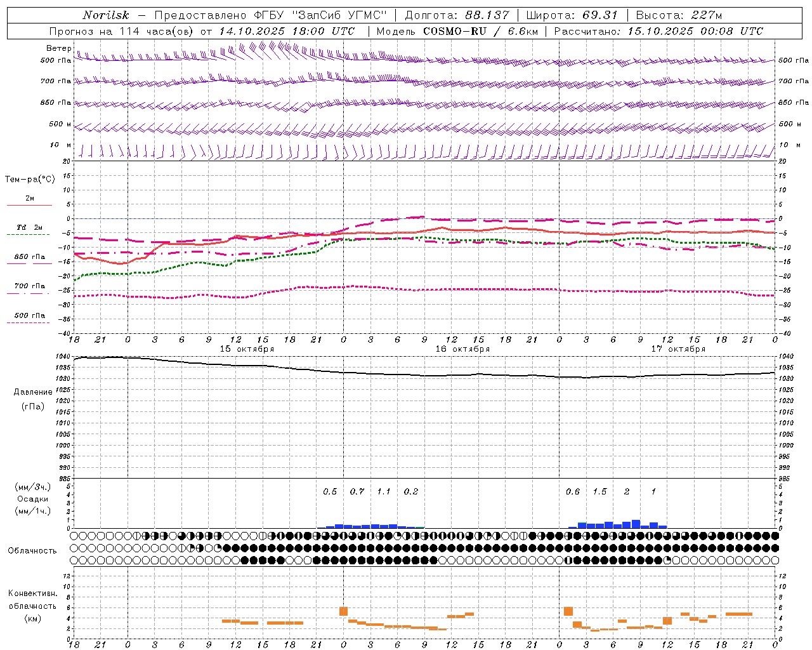812x650 pixels.
Task: Click the latitude value Широта: 69.31
Action: click(x=572, y=15)
